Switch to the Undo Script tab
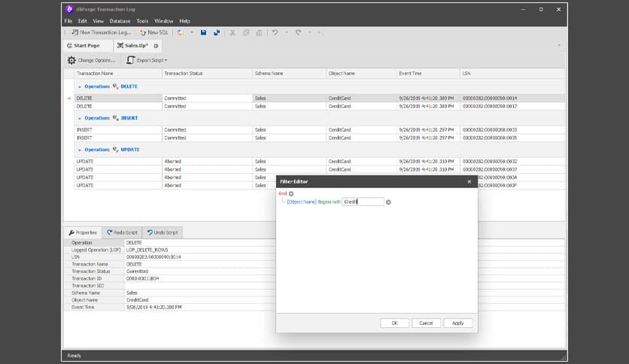 163,232
